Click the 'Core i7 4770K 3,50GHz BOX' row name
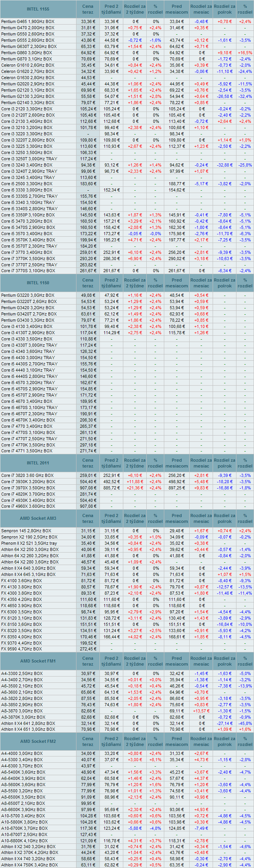This screenshot has height=868, width=254. 28,445
